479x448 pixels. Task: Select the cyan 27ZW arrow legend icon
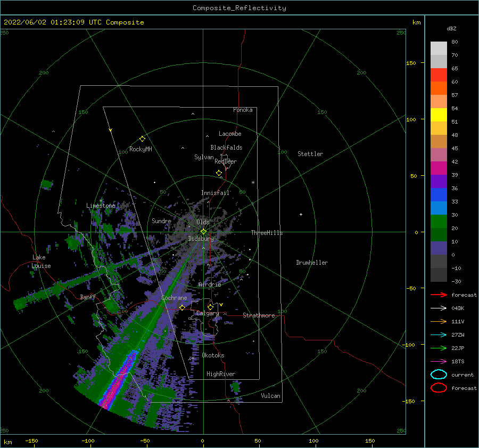pyautogui.click(x=439, y=335)
